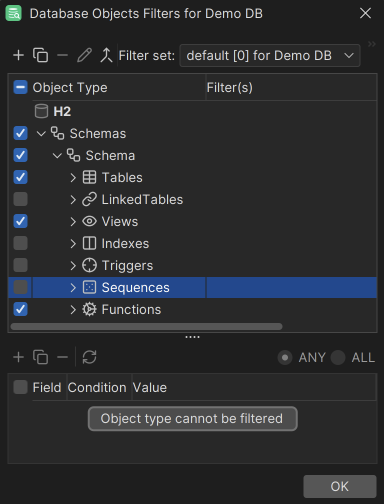The width and height of the screenshot is (384, 504).
Task: Click the LinkedTables chain icon
Action: (x=89, y=199)
